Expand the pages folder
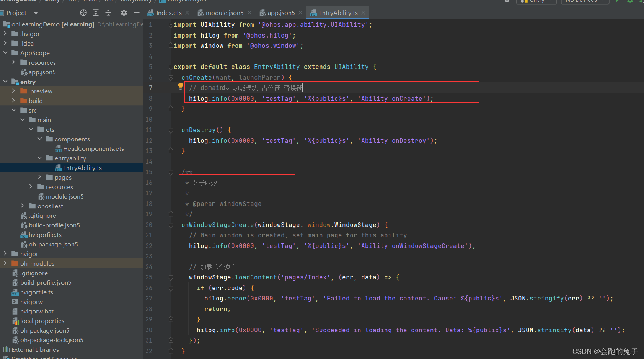 pos(39,177)
